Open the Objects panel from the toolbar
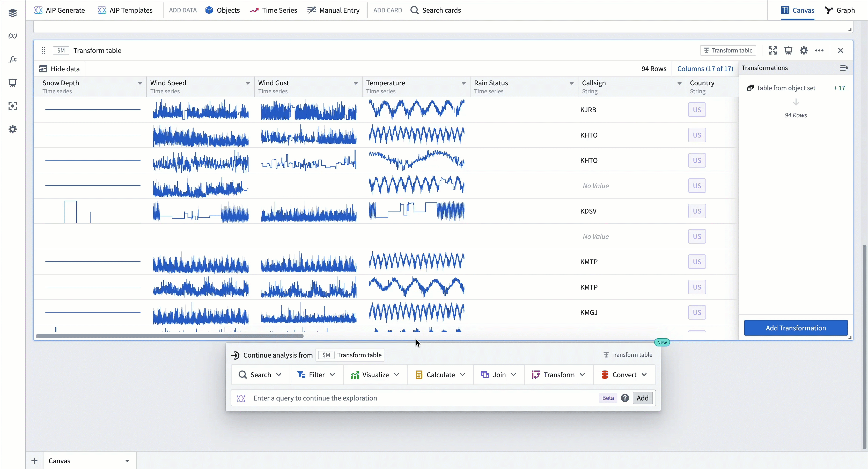The height and width of the screenshot is (469, 868). point(222,10)
